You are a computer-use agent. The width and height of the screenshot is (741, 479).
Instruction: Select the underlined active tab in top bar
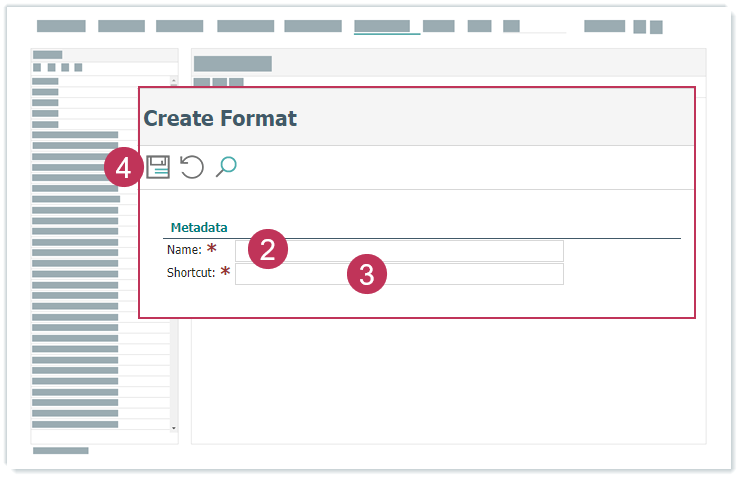coord(381,26)
